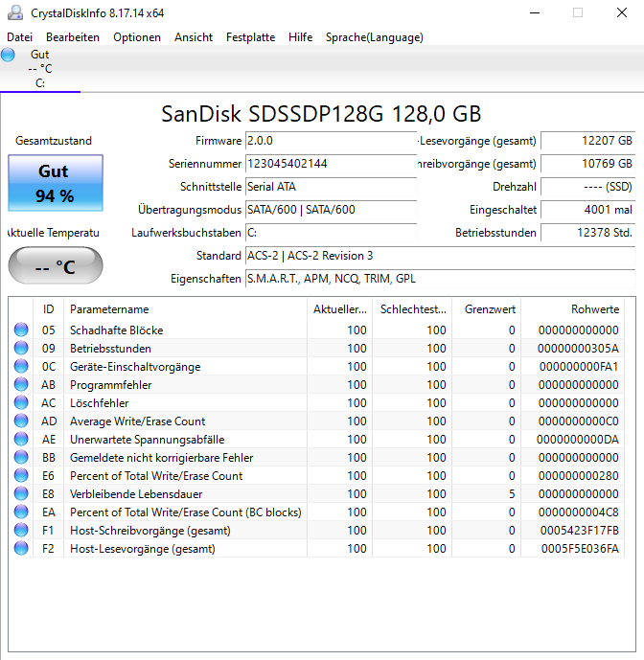Click status orb for Host-Schreibvorgänge row
Image resolution: width=644 pixels, height=660 pixels.
21,530
